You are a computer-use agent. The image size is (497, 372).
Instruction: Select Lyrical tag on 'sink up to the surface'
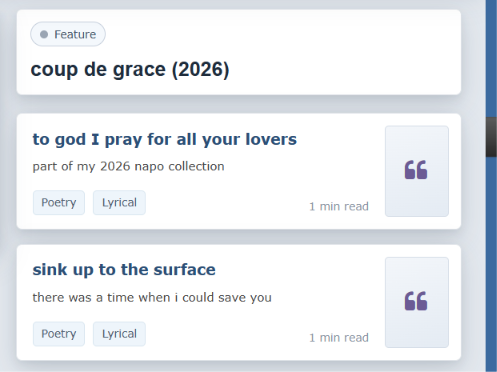(x=119, y=334)
